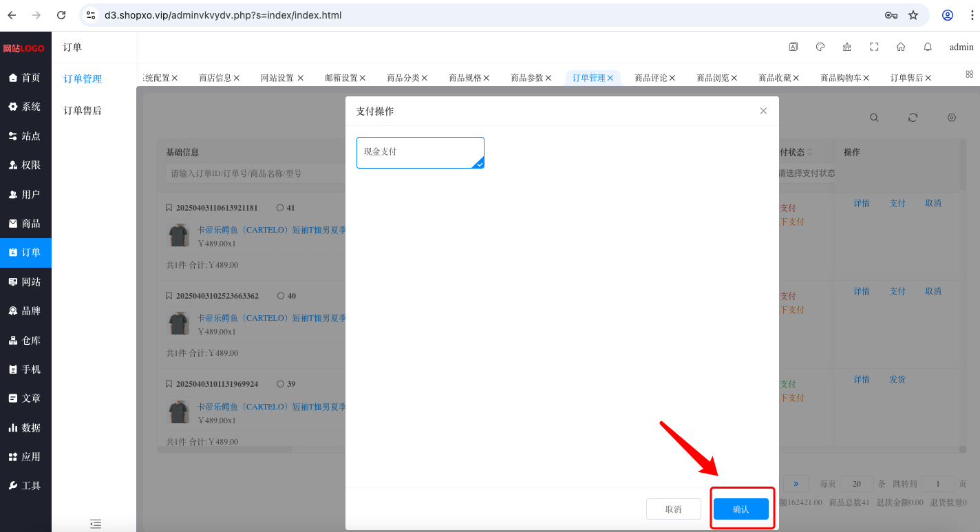
Task: Close the 商品规格 tab via its X
Action: click(487, 78)
